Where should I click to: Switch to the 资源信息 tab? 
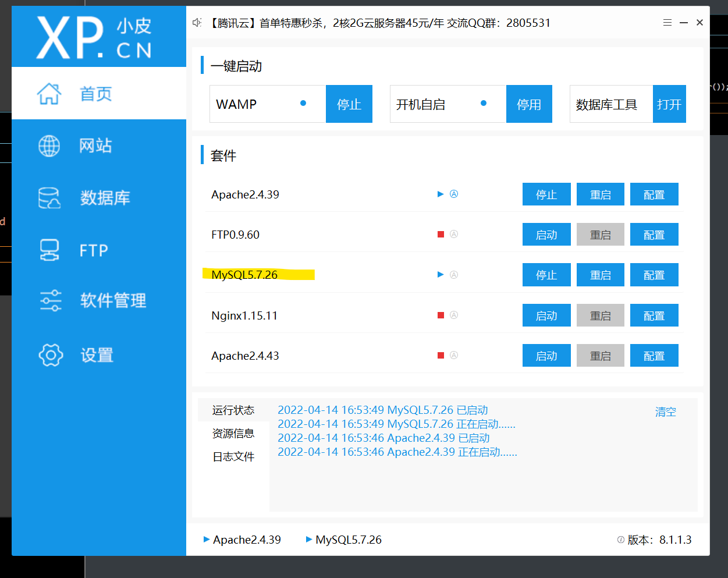pos(233,434)
